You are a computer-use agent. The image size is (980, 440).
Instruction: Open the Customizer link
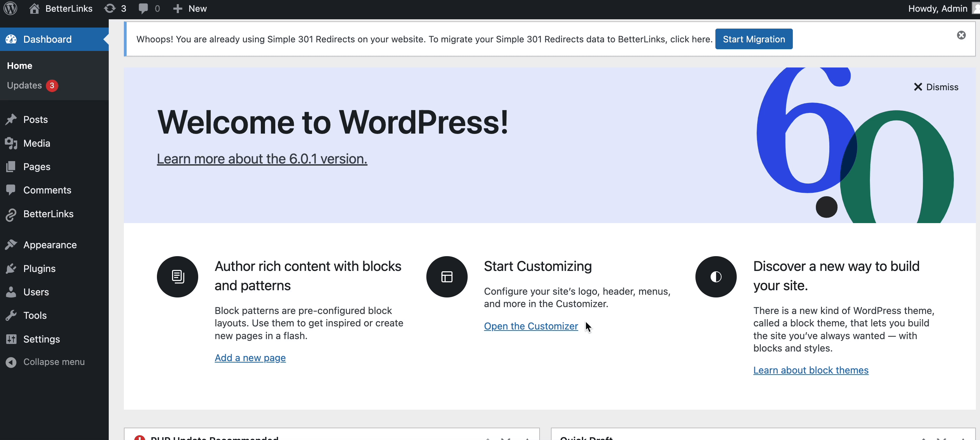coord(531,326)
